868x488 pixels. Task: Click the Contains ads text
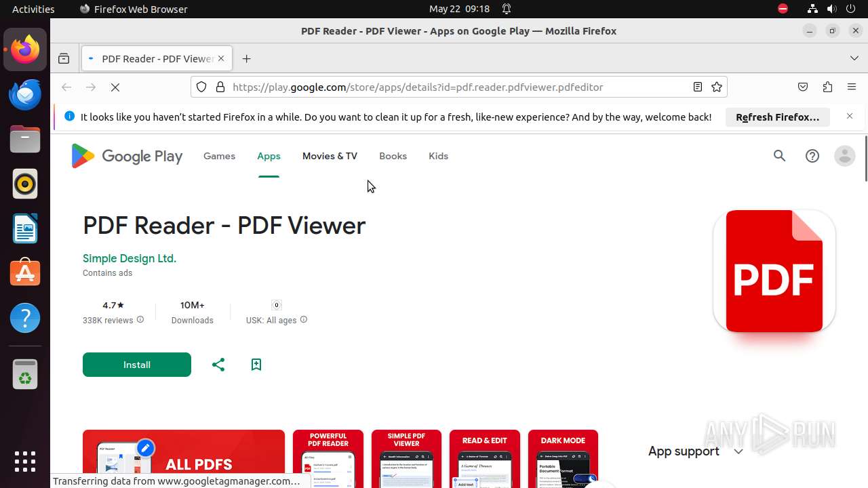tap(107, 273)
